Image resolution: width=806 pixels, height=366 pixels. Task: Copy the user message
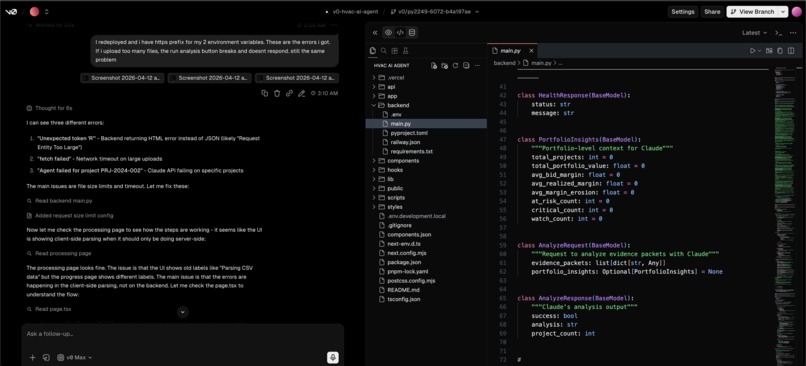pos(265,93)
